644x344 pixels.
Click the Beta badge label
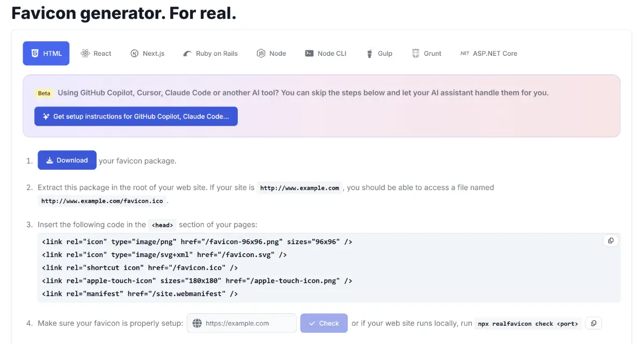pos(44,93)
